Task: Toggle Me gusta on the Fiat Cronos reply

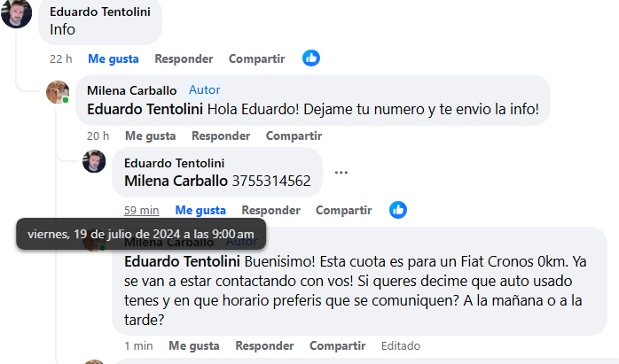Action: [x=194, y=345]
